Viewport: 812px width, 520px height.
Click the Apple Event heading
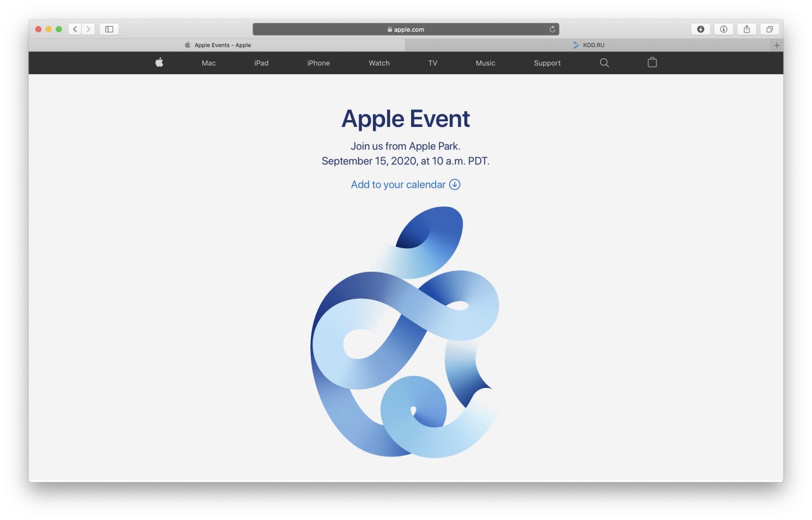coord(405,119)
